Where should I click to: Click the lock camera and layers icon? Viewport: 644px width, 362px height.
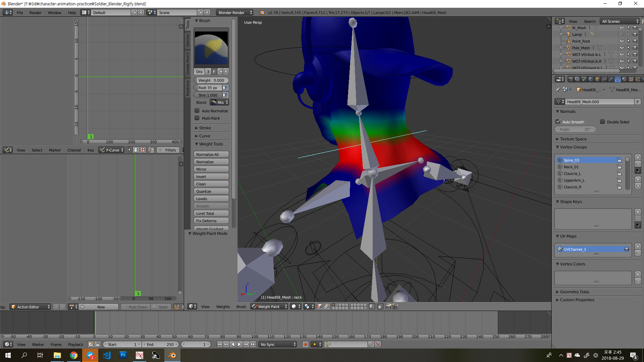click(372, 306)
